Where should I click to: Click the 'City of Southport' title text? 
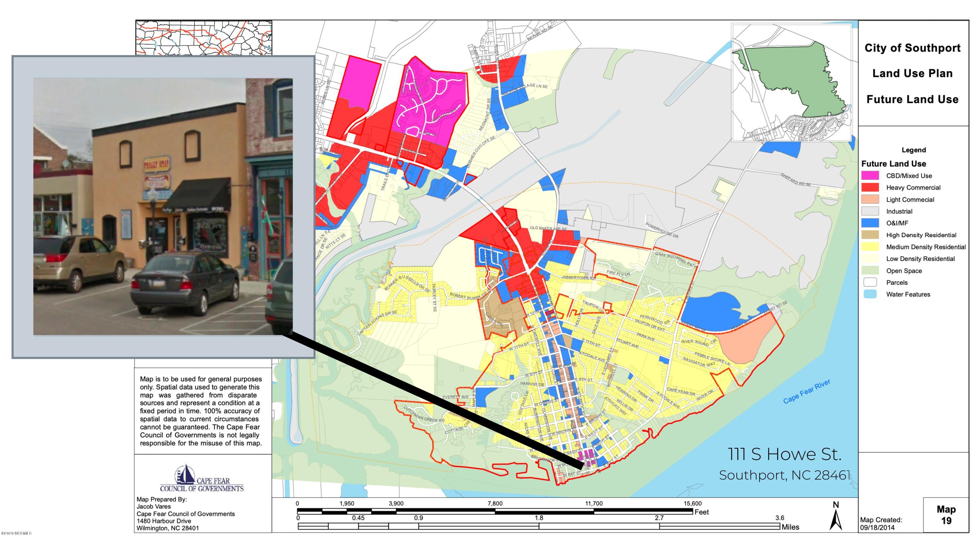[x=912, y=48]
